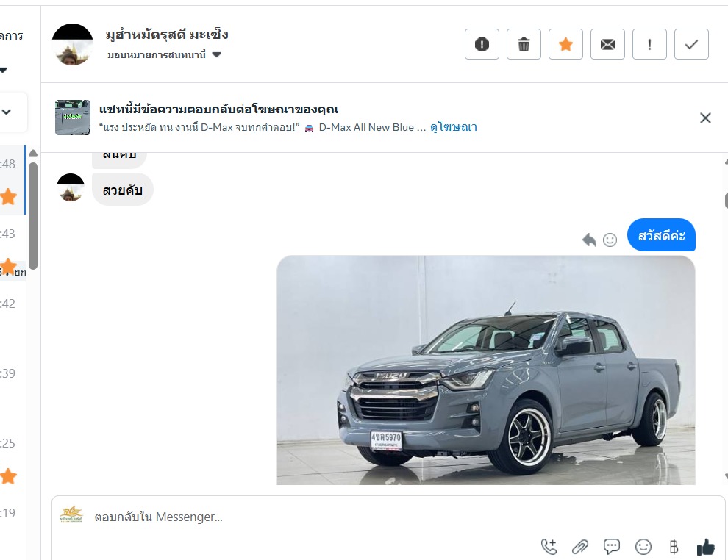The height and width of the screenshot is (560, 728).
Task: Send a thumbs-up like
Action: (705, 547)
